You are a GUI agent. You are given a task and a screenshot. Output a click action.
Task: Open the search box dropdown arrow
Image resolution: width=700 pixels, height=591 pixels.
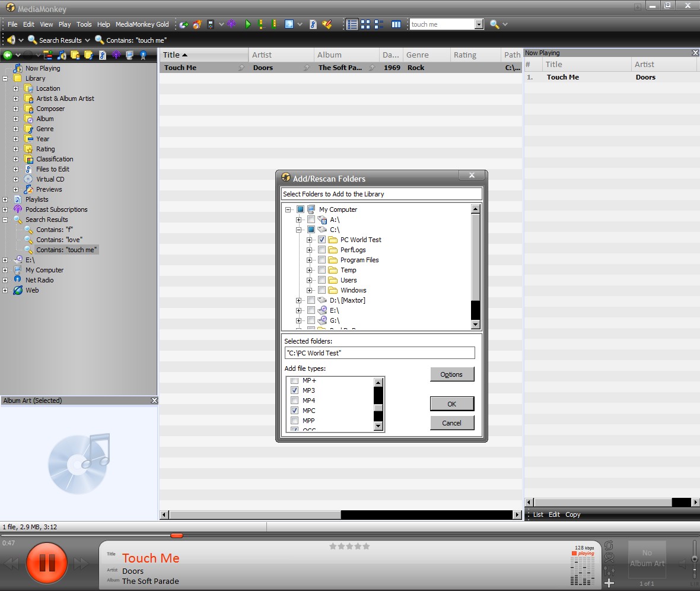click(479, 24)
